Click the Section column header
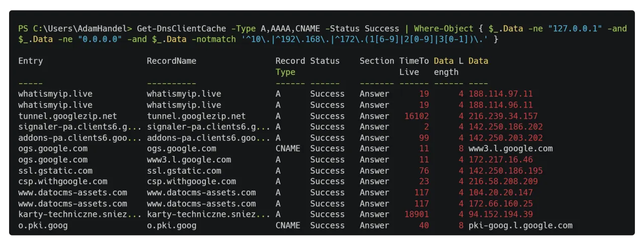 377,61
